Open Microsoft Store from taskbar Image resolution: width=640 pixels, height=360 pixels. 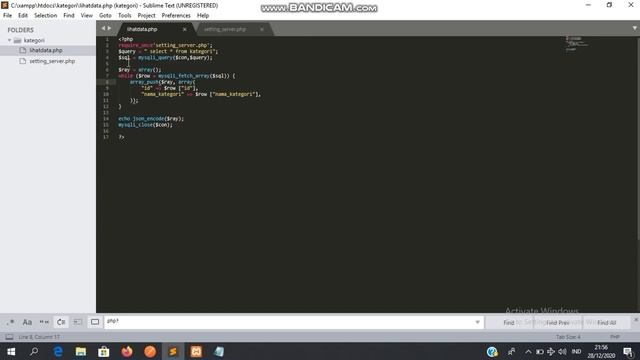[x=104, y=351]
